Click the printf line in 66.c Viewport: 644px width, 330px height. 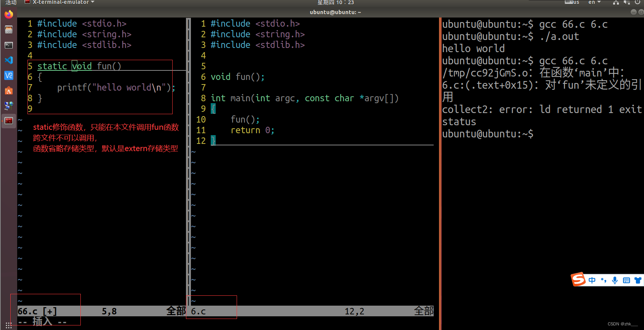pos(116,88)
